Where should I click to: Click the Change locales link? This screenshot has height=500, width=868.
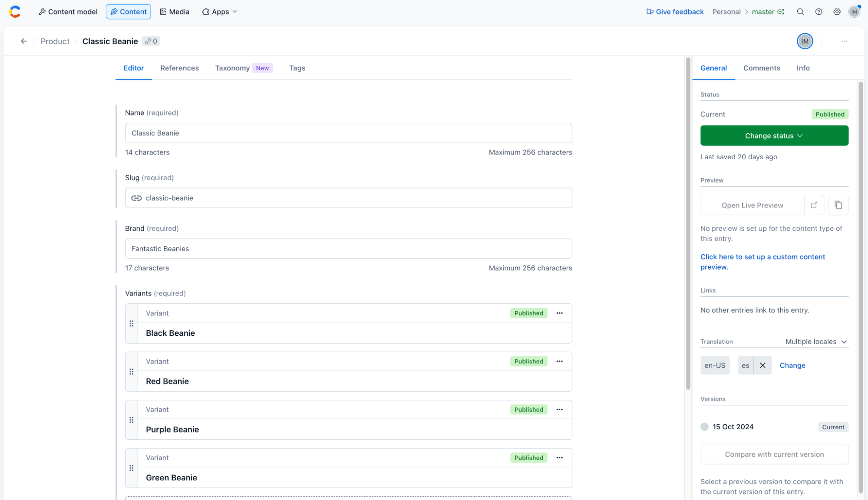pos(792,365)
